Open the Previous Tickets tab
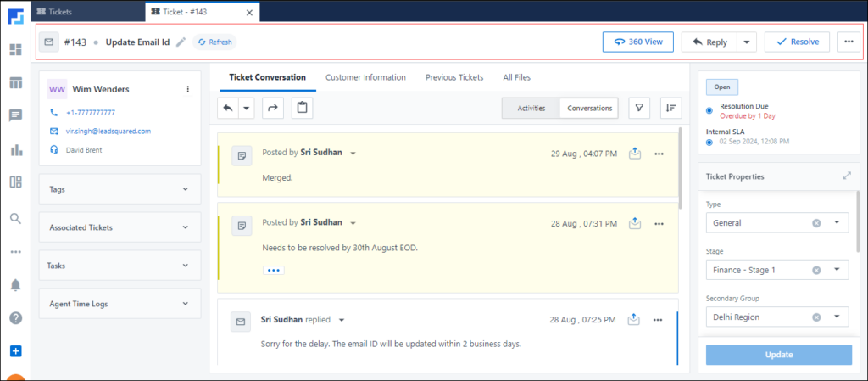 click(454, 77)
